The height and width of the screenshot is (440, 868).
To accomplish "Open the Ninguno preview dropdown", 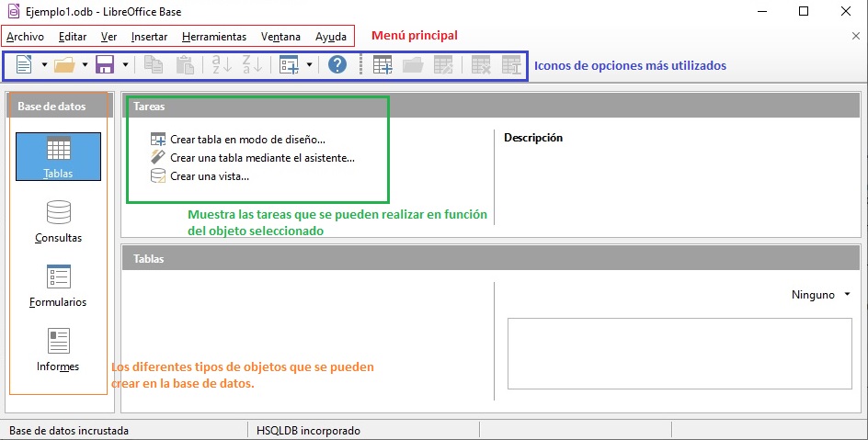I will coord(820,295).
